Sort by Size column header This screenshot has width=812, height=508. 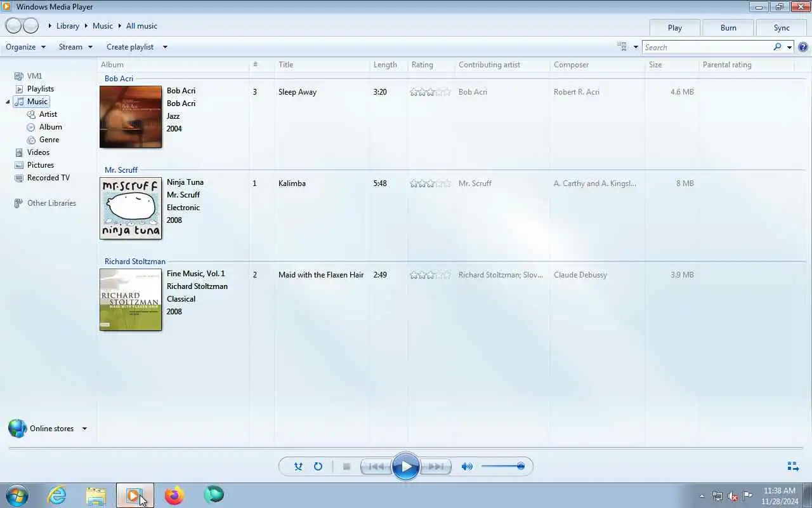672,65
